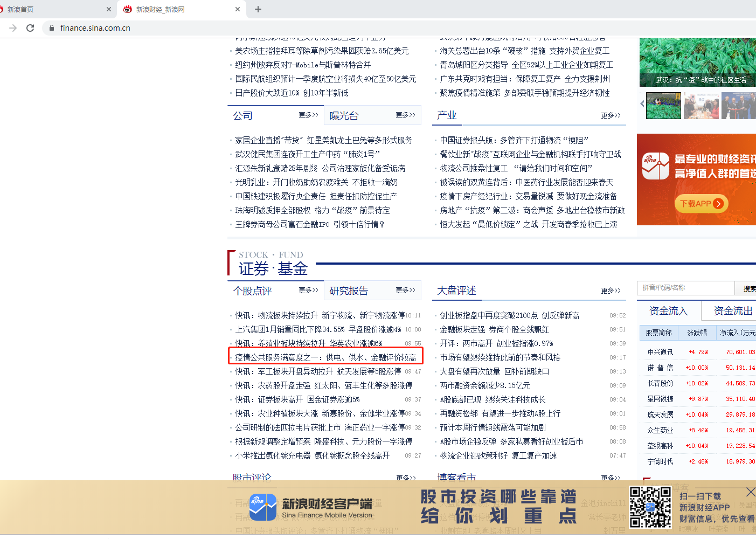Open 更多 link beside 产业 heading
This screenshot has width=756, height=539.
pos(611,115)
